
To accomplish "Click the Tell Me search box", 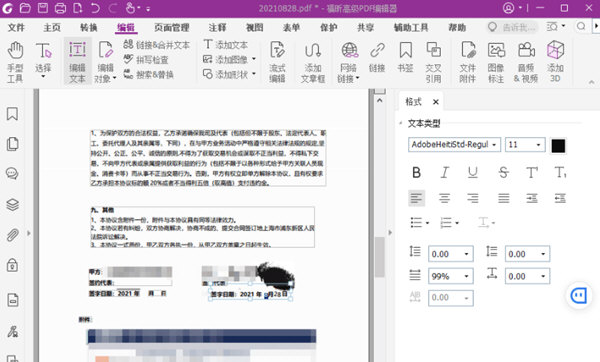I will coord(512,27).
